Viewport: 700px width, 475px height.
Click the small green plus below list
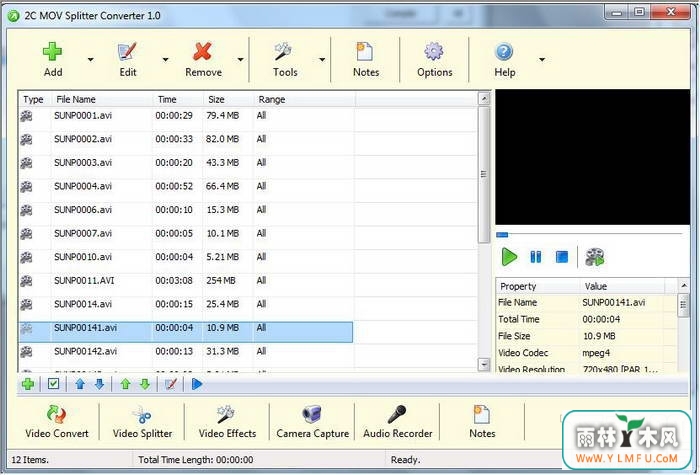(x=28, y=384)
